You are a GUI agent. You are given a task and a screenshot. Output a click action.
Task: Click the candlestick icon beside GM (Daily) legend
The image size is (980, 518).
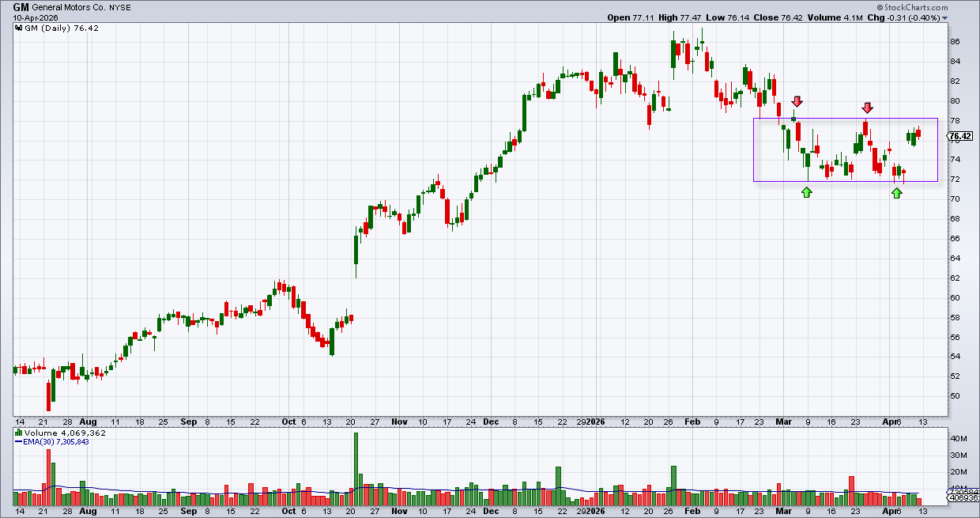18,28
